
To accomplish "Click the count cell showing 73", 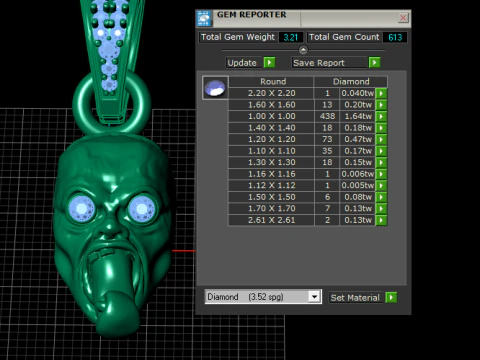I will [x=327, y=139].
